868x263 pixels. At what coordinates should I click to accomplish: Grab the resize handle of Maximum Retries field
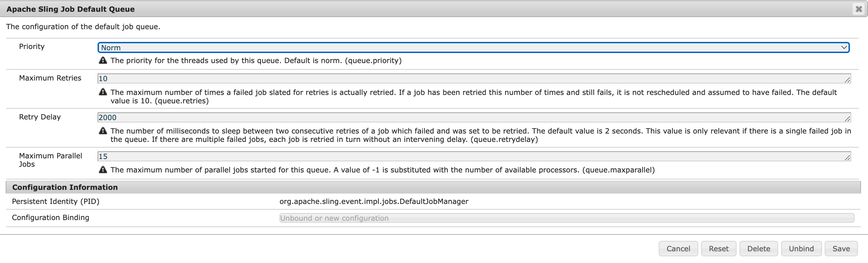pos(848,80)
